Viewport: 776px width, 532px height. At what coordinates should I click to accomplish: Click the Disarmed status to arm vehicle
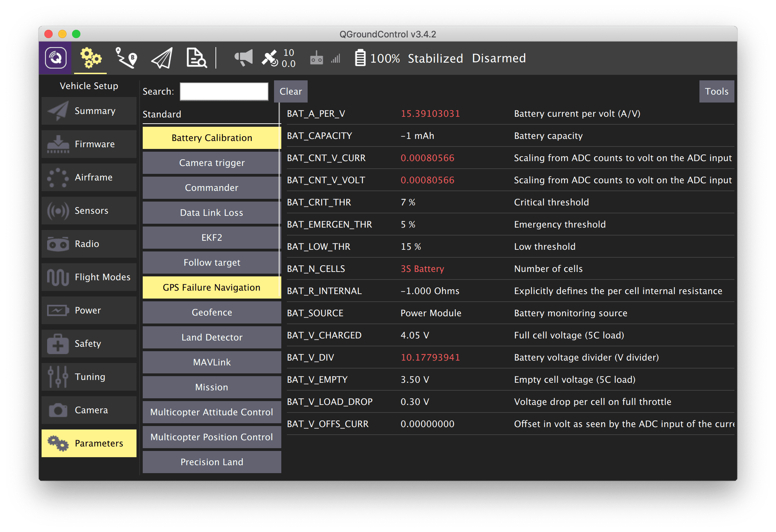499,58
